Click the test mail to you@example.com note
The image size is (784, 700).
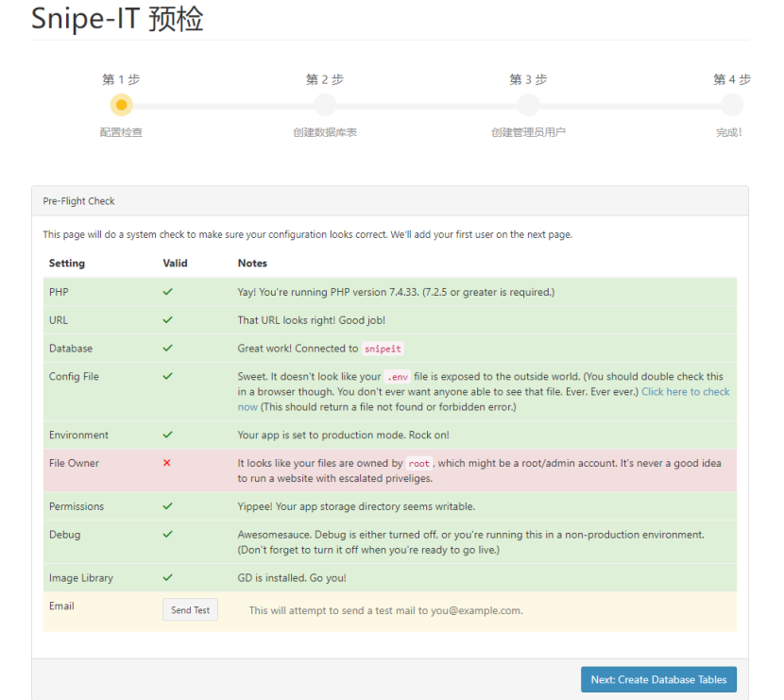coord(386,610)
